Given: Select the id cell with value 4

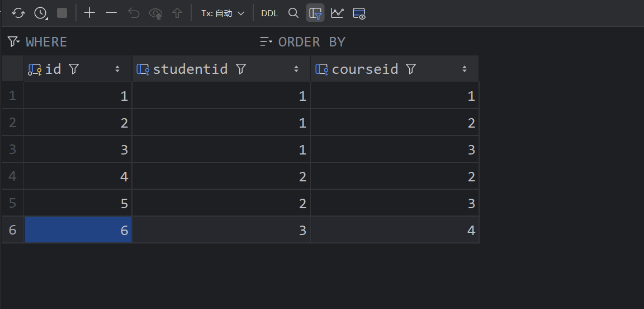Looking at the screenshot, I should pyautogui.click(x=78, y=176).
